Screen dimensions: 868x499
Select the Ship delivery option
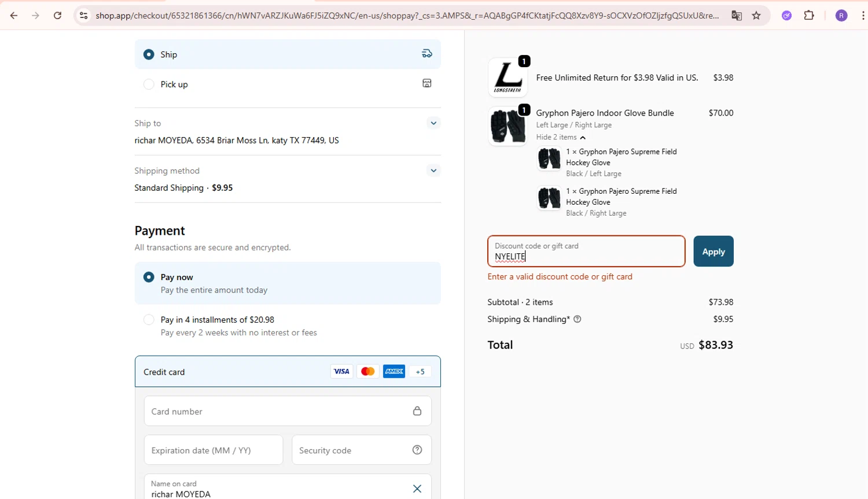point(149,54)
